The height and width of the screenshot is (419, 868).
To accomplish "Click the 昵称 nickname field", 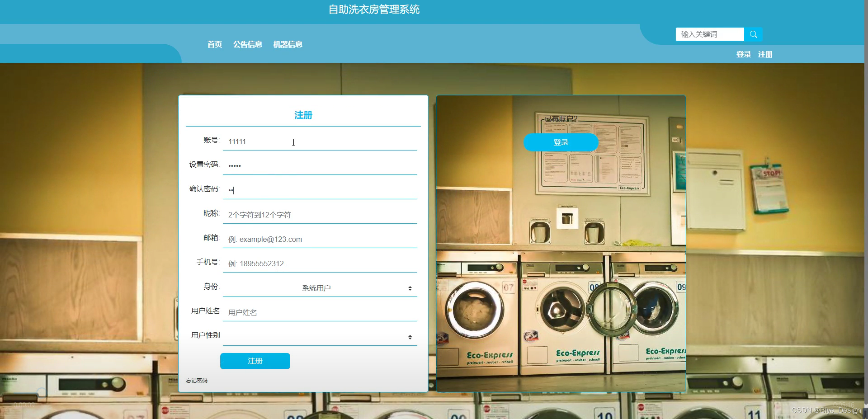I will [320, 215].
